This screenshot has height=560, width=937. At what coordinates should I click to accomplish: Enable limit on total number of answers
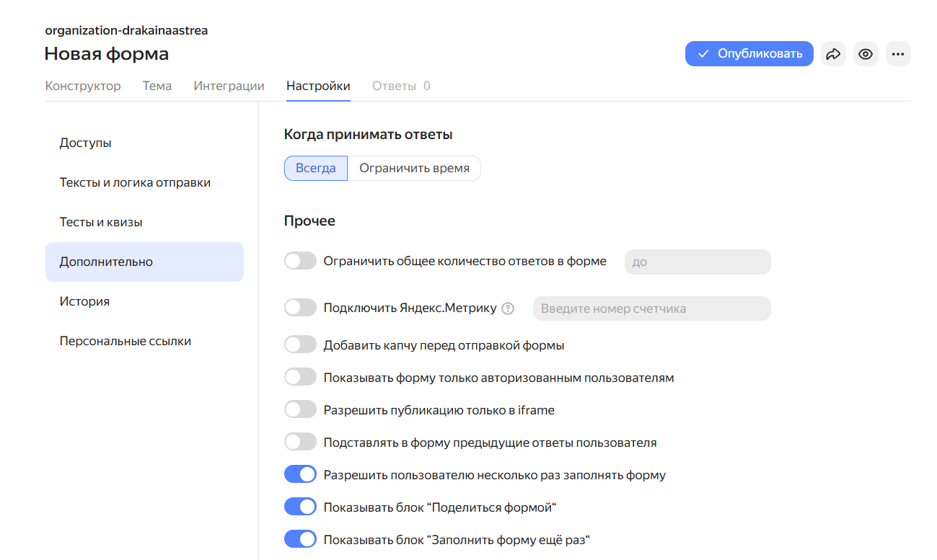300,261
